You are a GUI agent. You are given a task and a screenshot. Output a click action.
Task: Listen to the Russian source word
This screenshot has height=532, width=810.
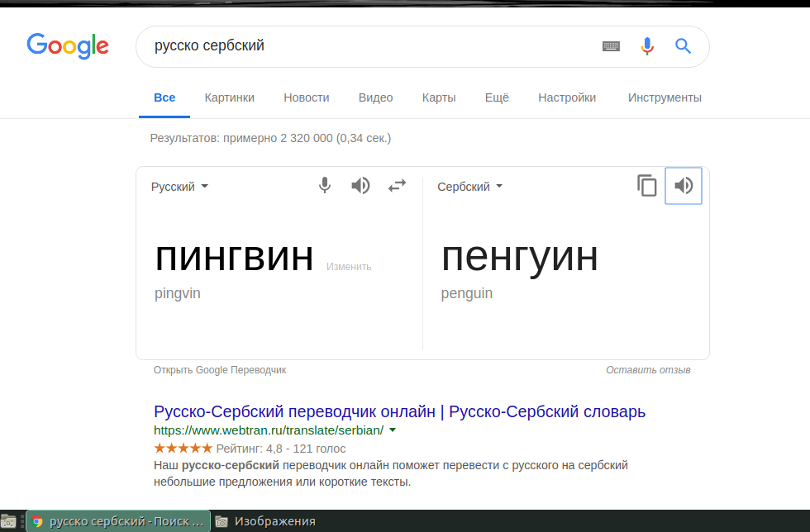point(360,185)
